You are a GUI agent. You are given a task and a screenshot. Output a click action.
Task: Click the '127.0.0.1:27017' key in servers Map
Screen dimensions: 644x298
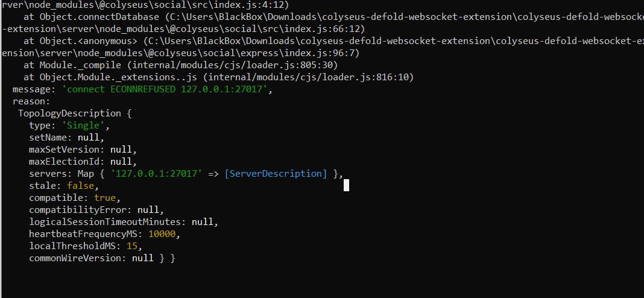pos(157,174)
